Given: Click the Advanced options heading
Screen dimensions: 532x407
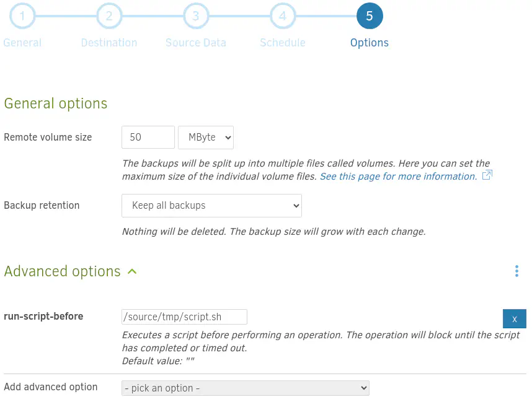Looking at the screenshot, I should [x=62, y=271].
